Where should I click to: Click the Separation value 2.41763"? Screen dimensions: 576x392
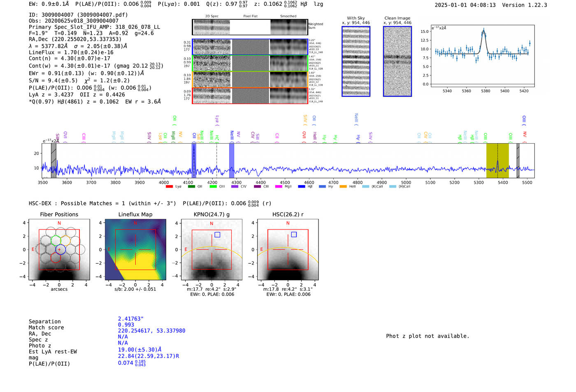coord(131,319)
